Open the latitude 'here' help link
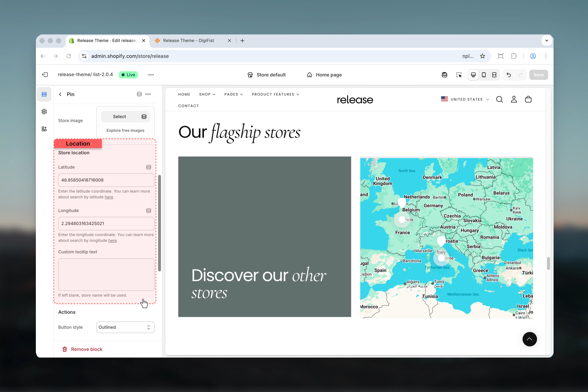The height and width of the screenshot is (392, 588). (109, 197)
